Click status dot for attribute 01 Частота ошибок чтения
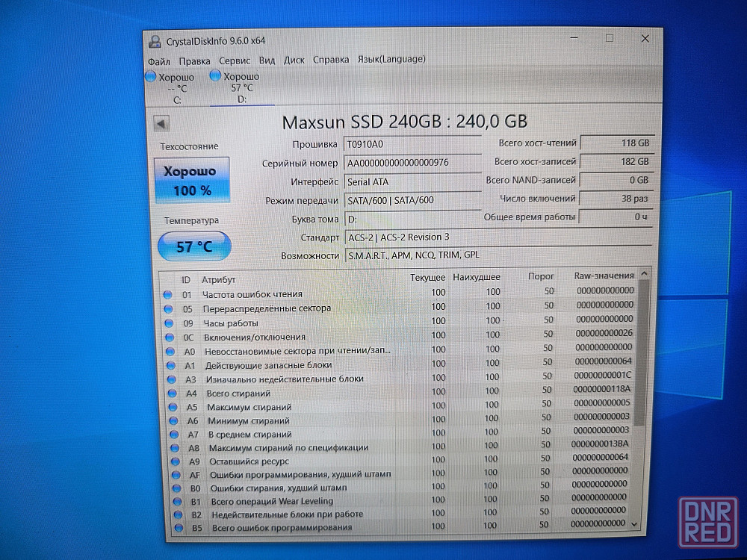This screenshot has height=560, width=747. 167,295
